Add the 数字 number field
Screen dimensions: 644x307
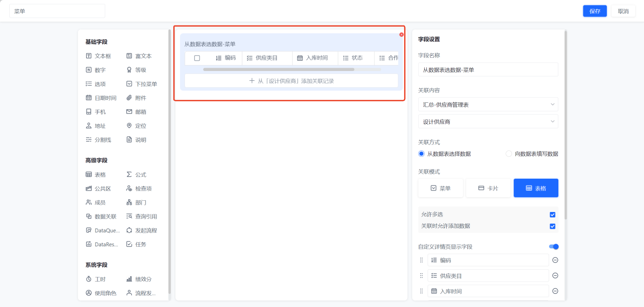pyautogui.click(x=96, y=70)
